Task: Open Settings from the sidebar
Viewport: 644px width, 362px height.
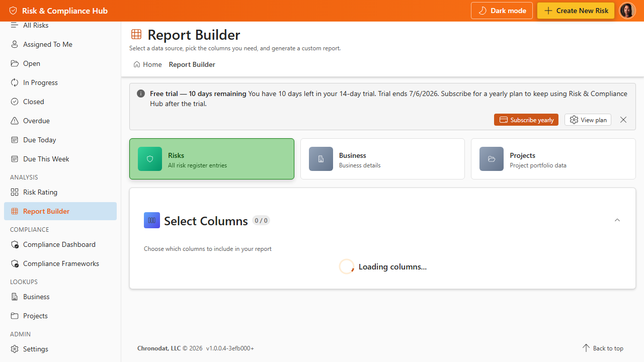Action: [x=60, y=349]
